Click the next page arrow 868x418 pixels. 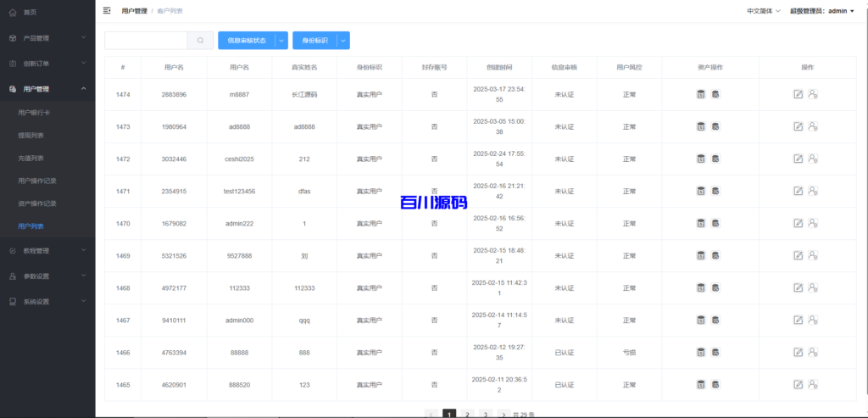click(504, 414)
